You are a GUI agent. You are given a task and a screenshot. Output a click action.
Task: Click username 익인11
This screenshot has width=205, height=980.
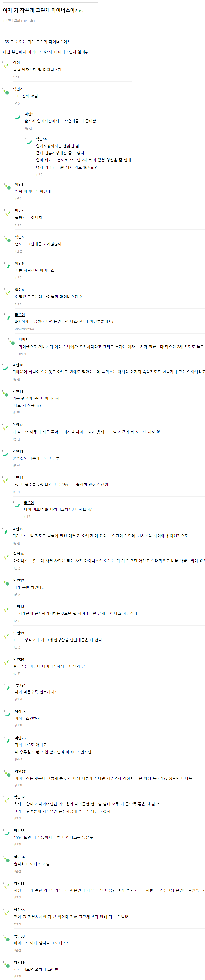coord(18,391)
